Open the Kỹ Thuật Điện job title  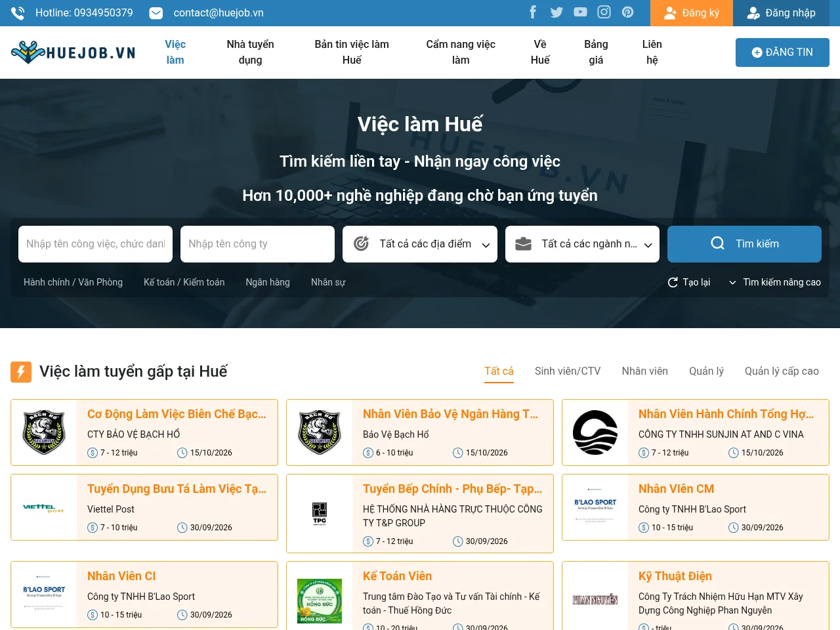pos(675,576)
